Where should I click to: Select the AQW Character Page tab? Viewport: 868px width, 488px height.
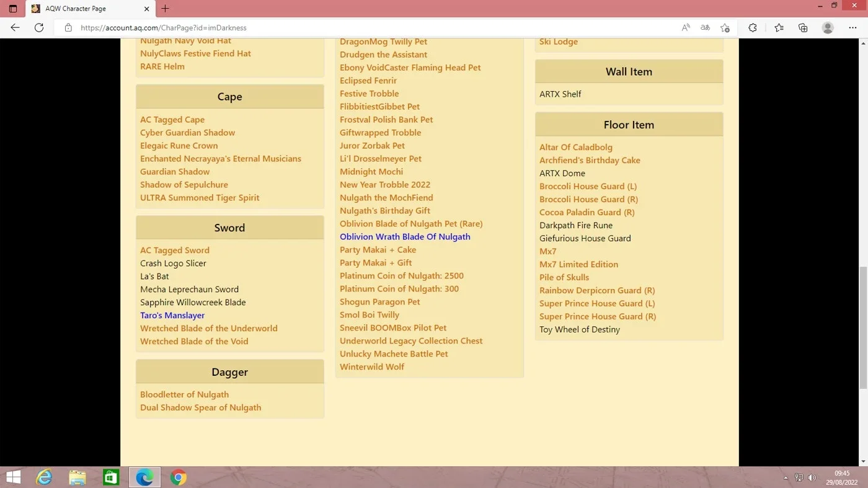[91, 9]
